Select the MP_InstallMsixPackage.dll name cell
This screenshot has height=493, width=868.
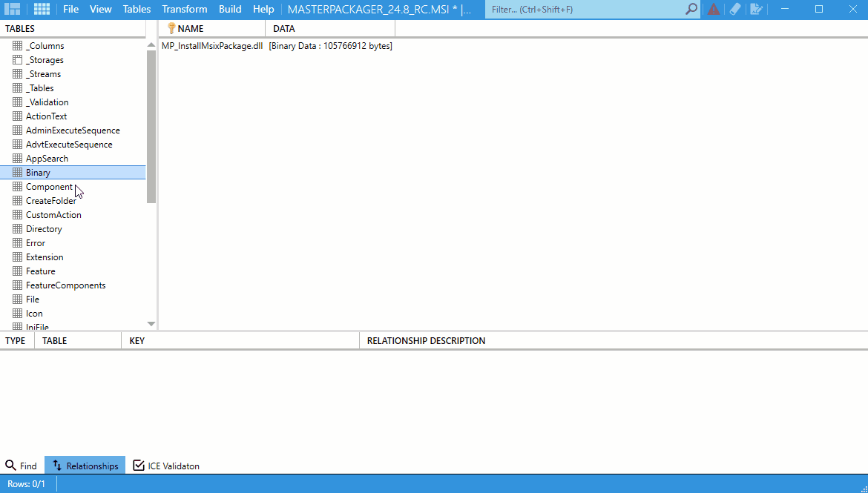pyautogui.click(x=212, y=46)
